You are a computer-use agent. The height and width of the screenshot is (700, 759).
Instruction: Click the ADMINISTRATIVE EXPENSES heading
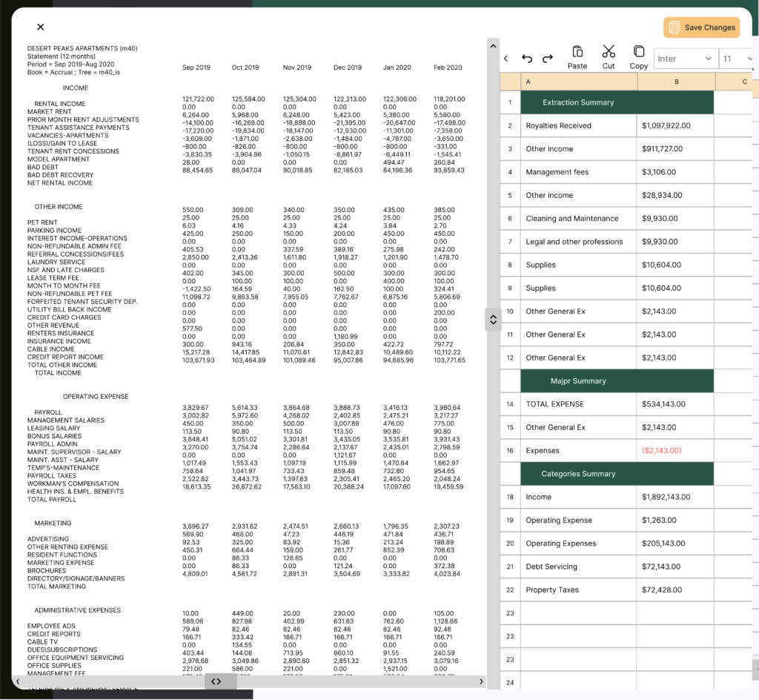click(77, 610)
